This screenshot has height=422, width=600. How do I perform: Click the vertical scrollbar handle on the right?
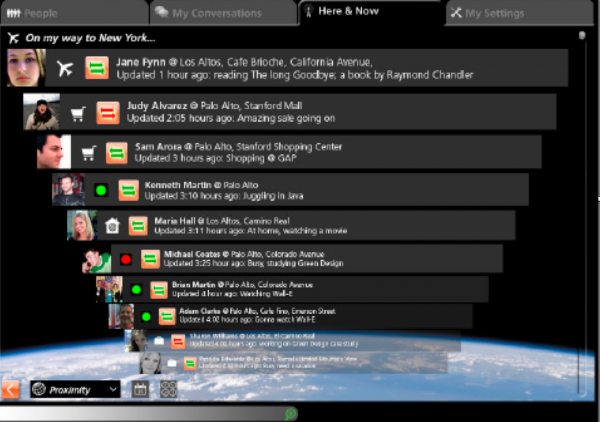pos(582,36)
